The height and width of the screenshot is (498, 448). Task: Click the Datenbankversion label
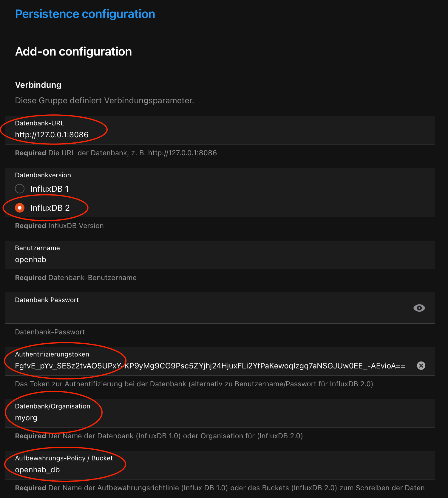pos(43,175)
